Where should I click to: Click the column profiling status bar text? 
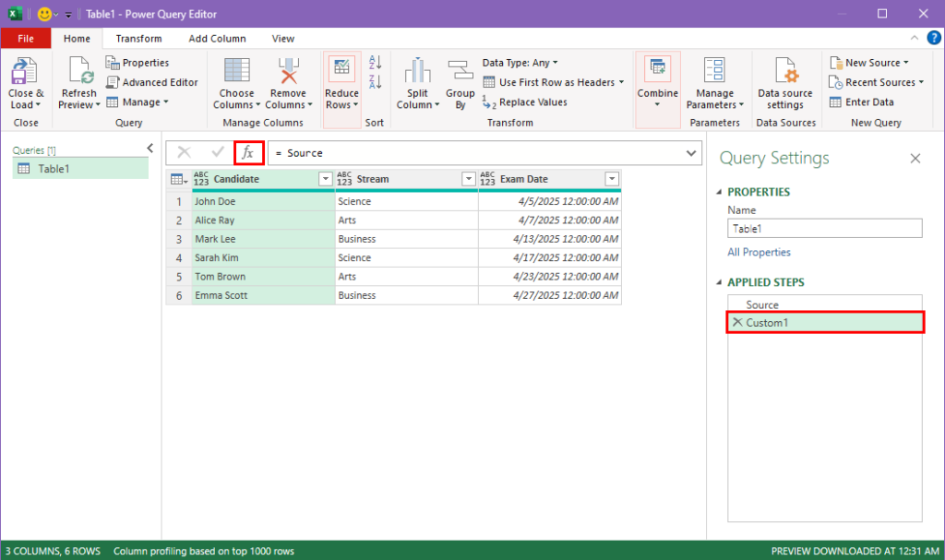[204, 551]
